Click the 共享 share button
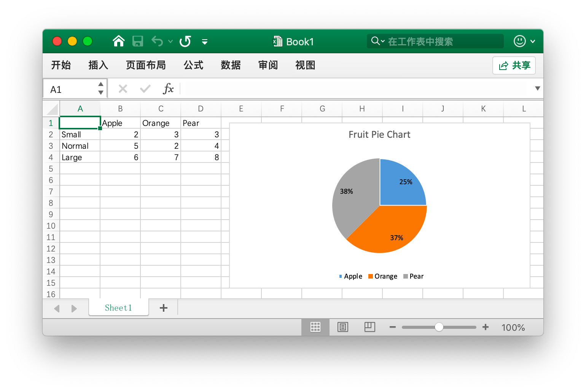 (x=514, y=65)
